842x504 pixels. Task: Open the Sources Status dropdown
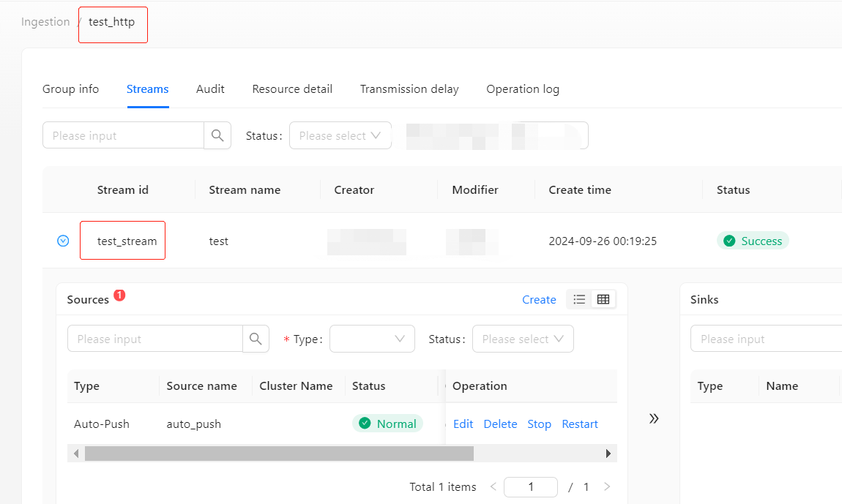pyautogui.click(x=523, y=339)
